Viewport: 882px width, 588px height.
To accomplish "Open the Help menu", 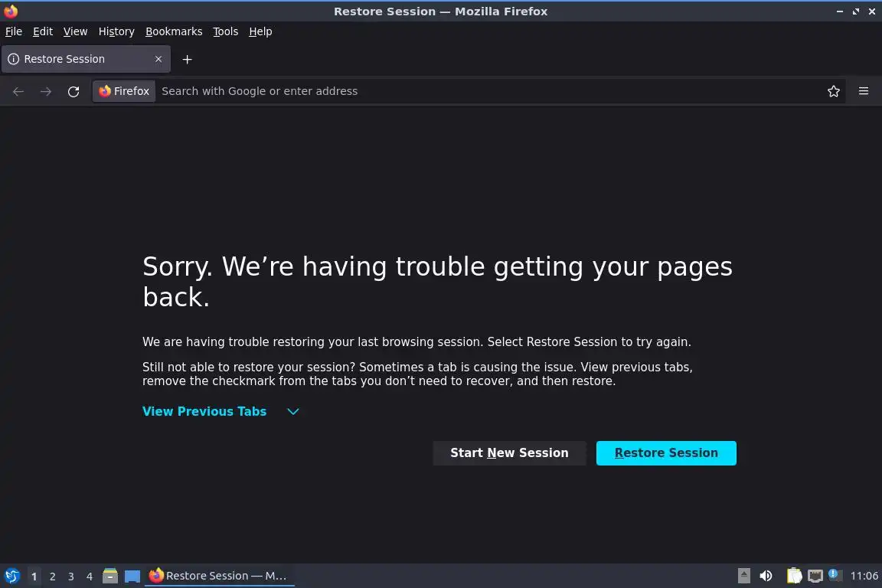I will click(260, 31).
